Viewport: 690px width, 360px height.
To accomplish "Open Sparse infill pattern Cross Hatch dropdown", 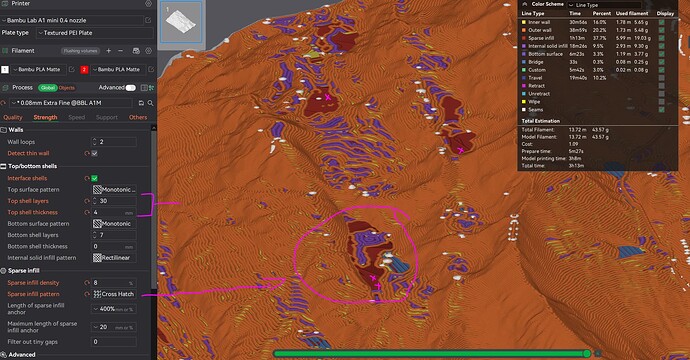I will click(114, 294).
